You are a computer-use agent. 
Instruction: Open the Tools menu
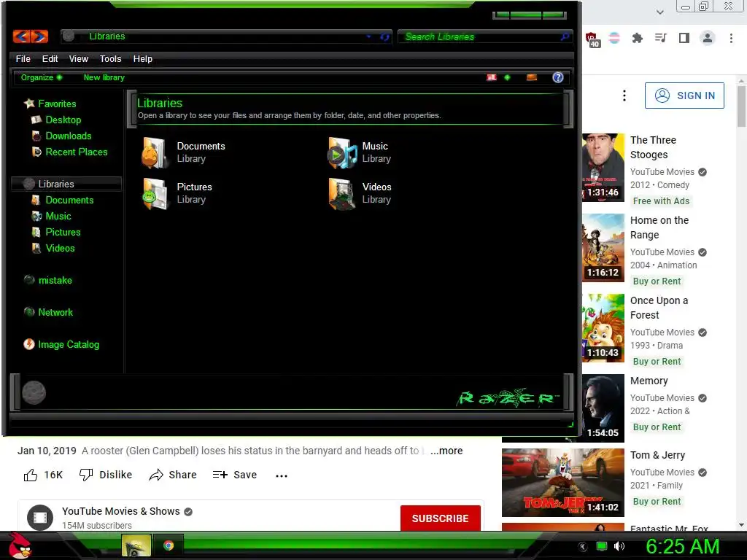110,58
